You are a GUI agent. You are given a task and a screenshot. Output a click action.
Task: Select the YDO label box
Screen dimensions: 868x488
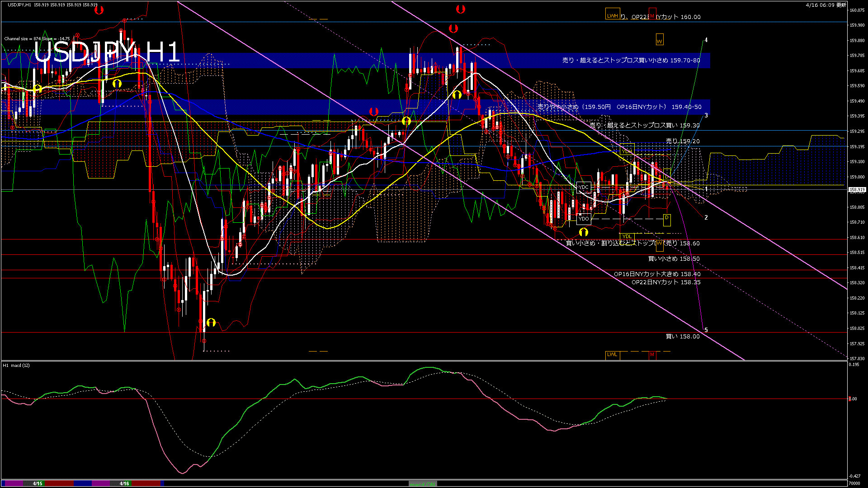click(x=584, y=219)
